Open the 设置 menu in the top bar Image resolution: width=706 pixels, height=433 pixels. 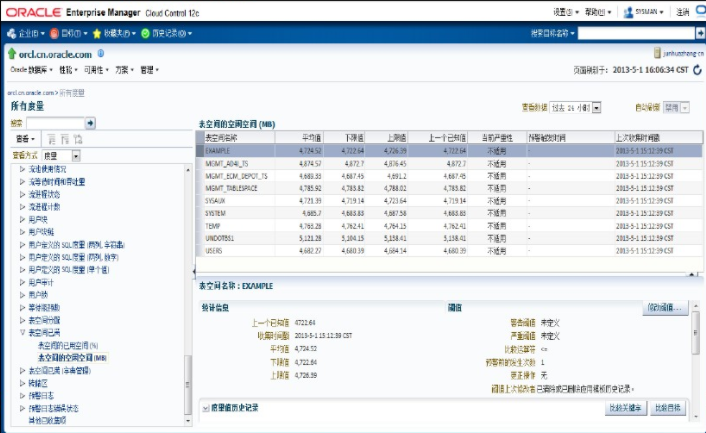(x=566, y=12)
